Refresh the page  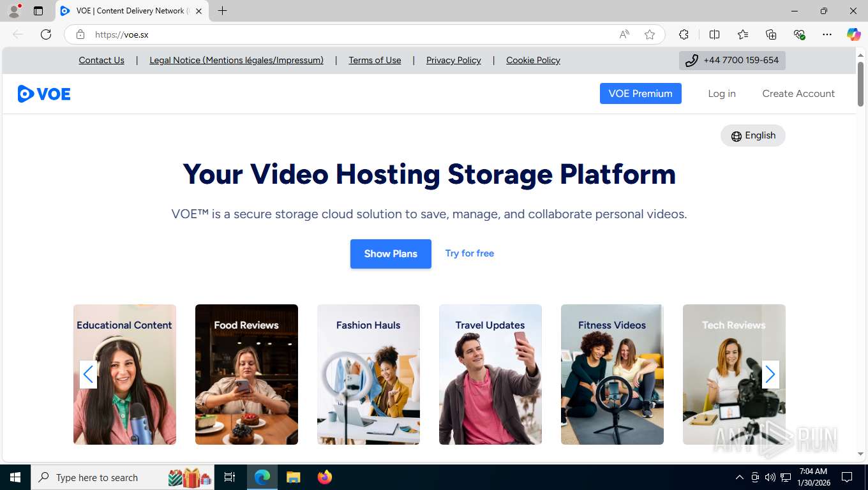(46, 34)
